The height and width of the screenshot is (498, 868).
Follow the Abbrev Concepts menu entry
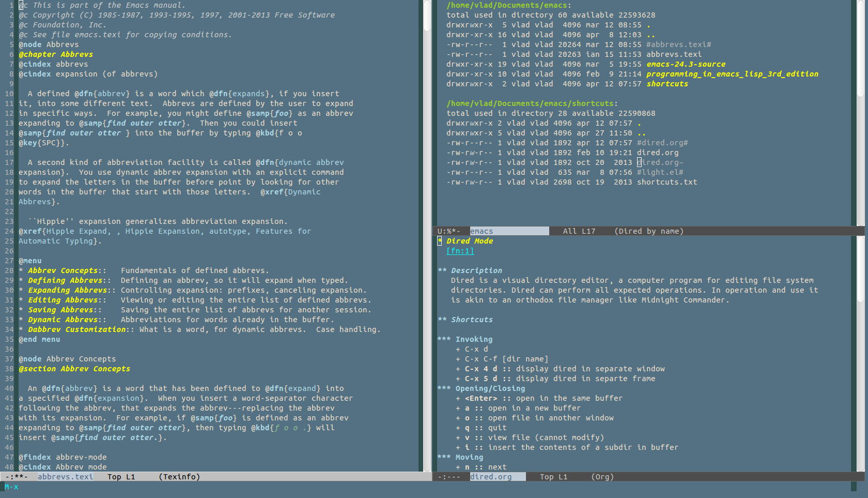tap(63, 270)
